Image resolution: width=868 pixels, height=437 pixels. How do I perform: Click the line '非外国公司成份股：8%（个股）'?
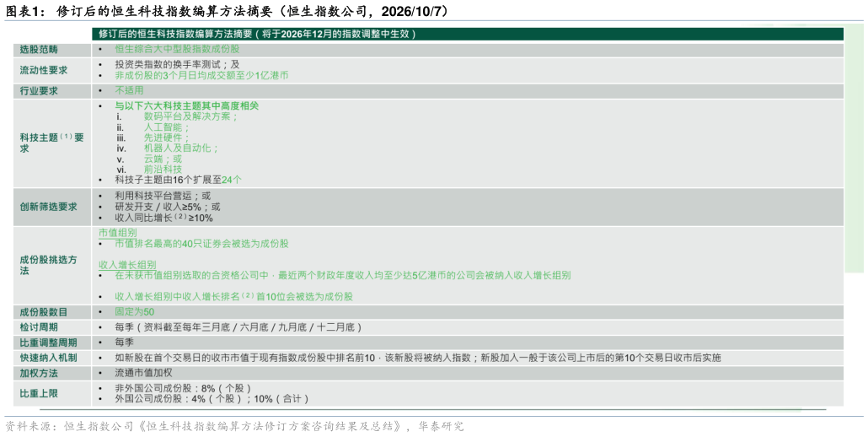click(x=183, y=388)
